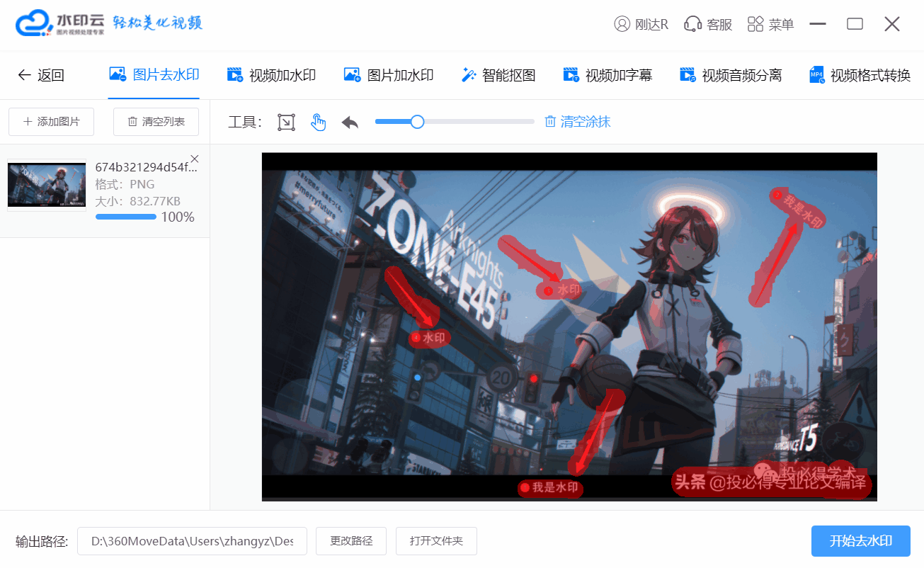Click the 大小: 832.77KB text
This screenshot has height=568, width=924.
pyautogui.click(x=138, y=200)
